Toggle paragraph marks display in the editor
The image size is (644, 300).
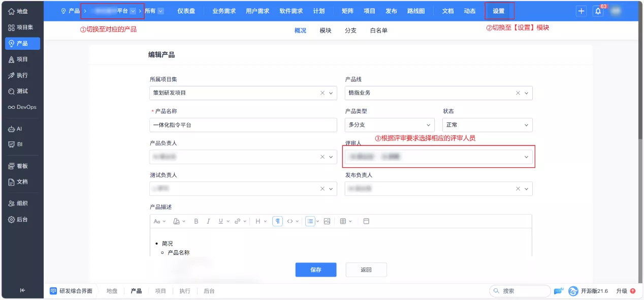point(277,221)
